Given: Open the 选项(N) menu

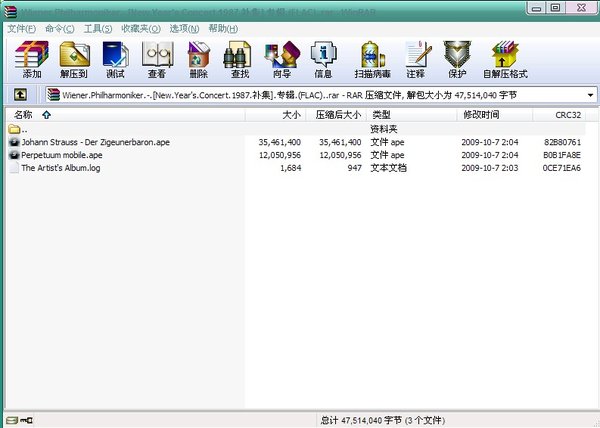Looking at the screenshot, I should click(184, 29).
